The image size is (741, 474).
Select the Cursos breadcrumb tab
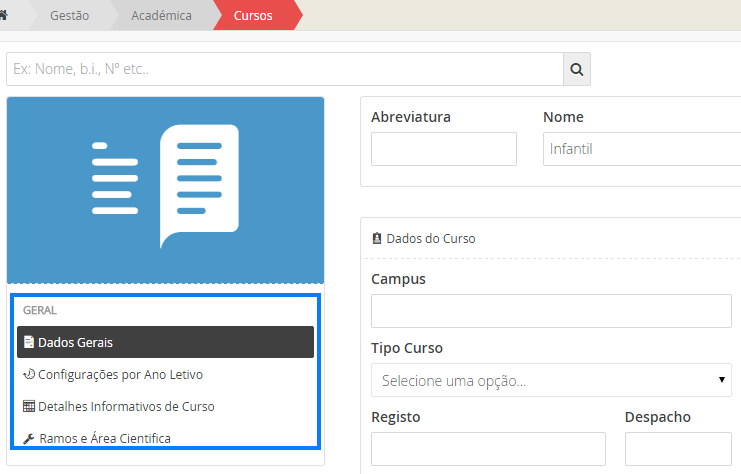coord(253,15)
